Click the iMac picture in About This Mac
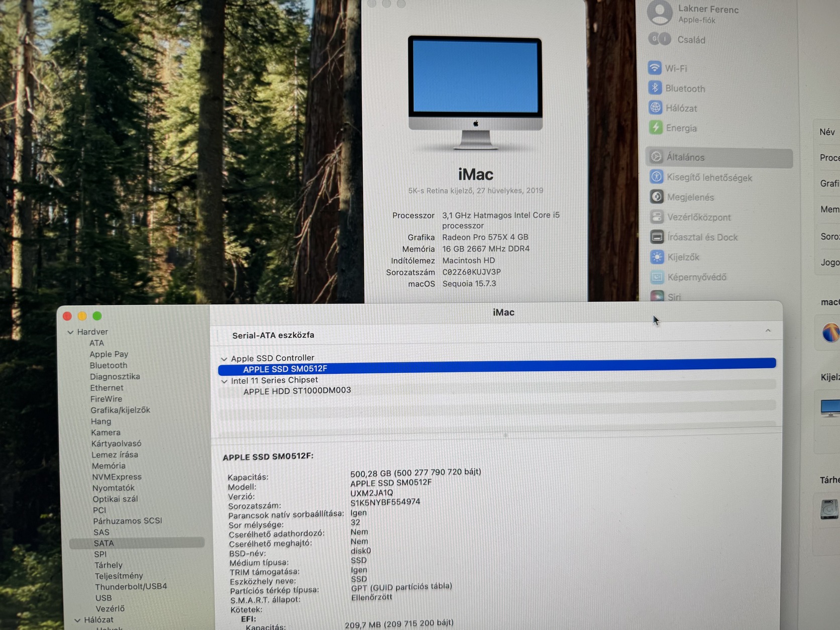 475,93
